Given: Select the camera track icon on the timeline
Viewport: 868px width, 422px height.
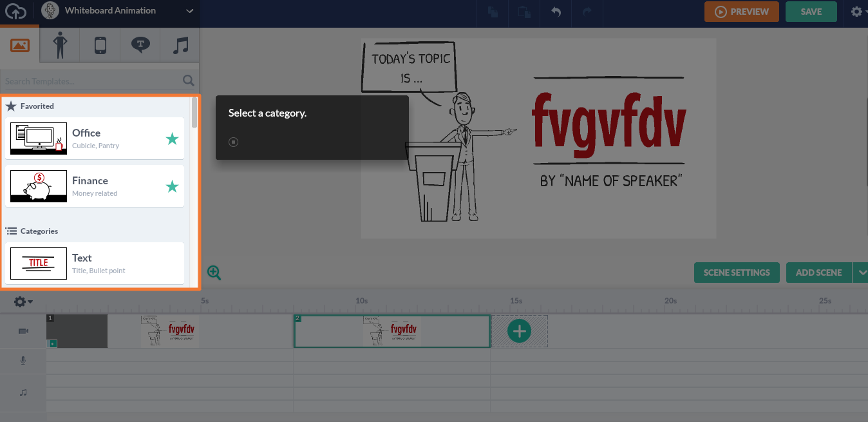Looking at the screenshot, I should click(23, 331).
